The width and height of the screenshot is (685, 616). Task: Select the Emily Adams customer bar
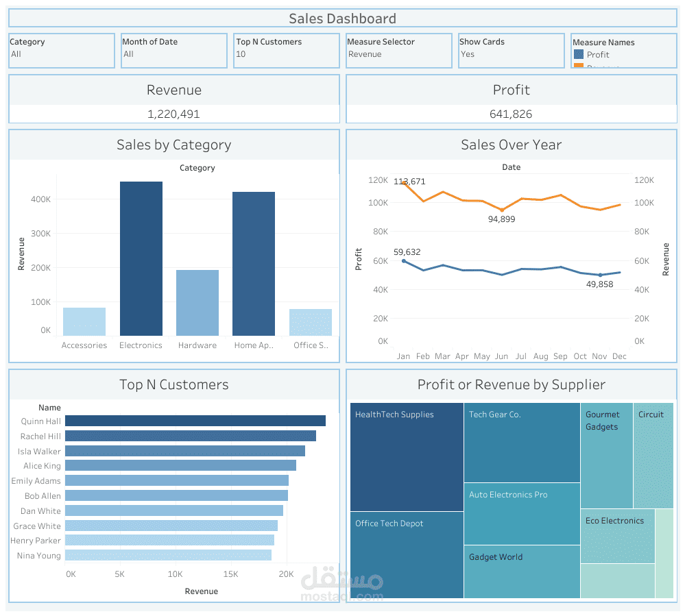click(x=176, y=480)
